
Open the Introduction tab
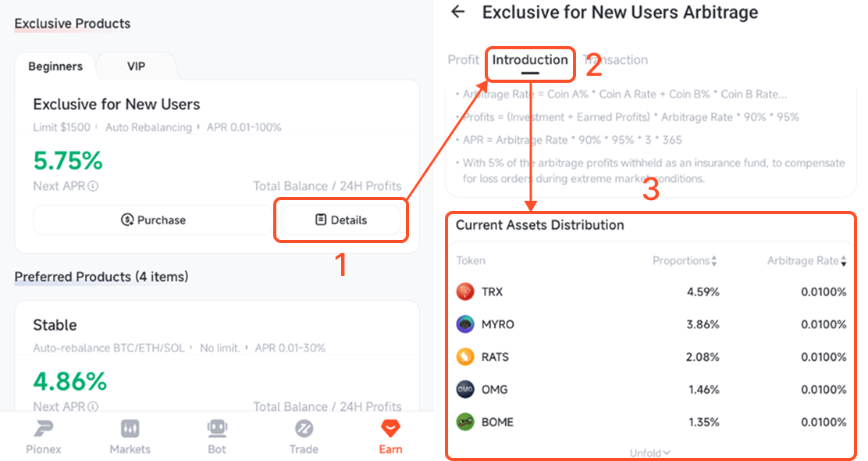pos(530,60)
